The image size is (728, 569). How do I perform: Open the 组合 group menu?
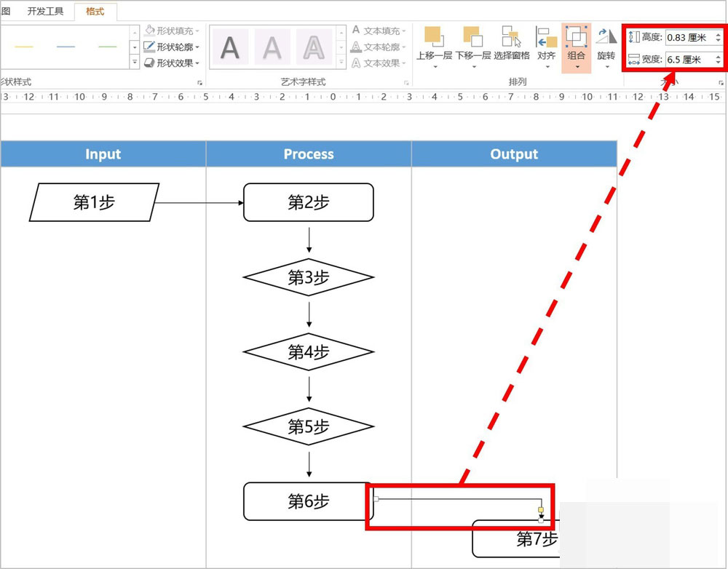coord(576,48)
